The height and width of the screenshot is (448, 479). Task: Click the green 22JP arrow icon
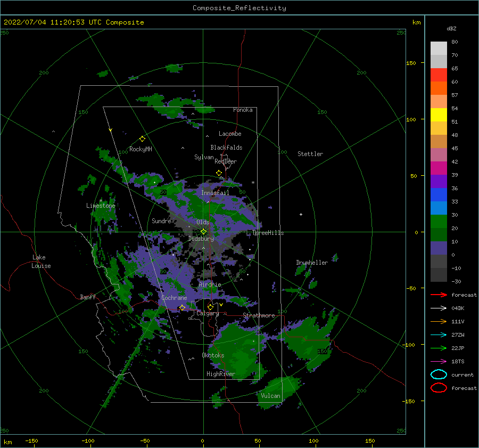click(439, 348)
